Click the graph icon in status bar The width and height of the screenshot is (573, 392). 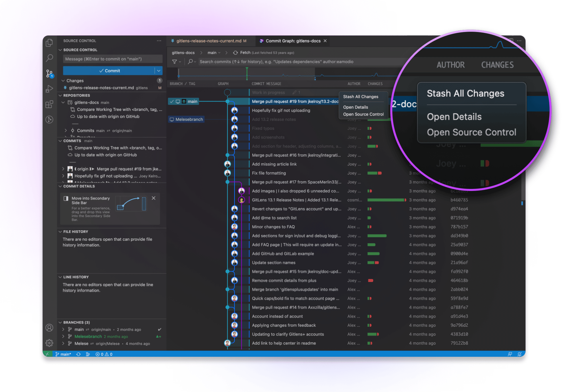point(88,354)
